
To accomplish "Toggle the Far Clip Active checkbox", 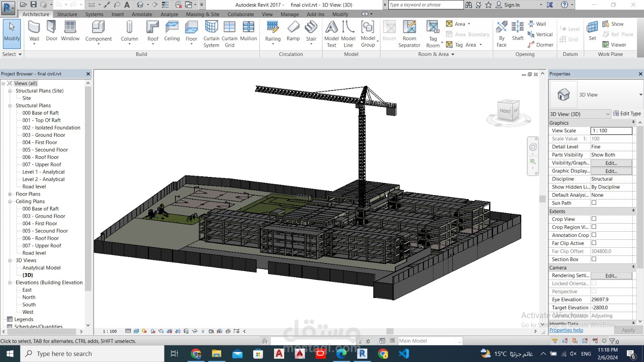I will pos(594,243).
